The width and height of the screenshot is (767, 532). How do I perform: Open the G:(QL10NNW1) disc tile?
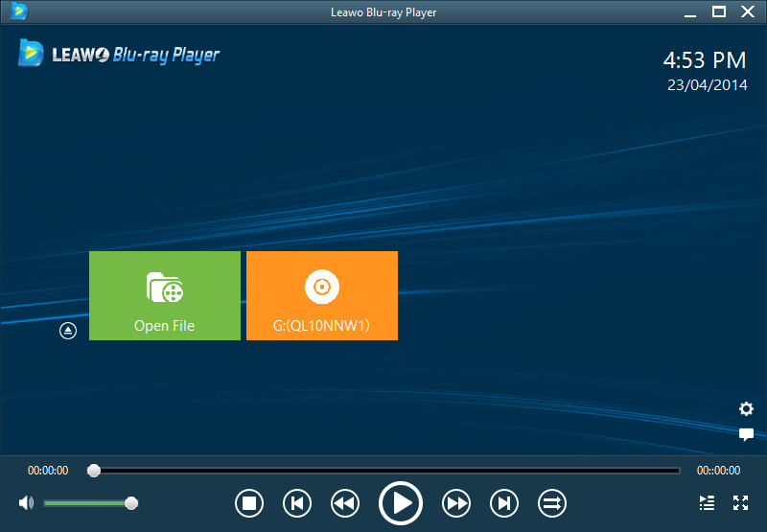tap(322, 295)
